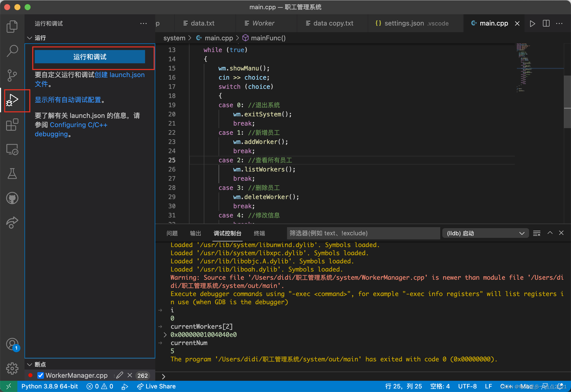Open the GitHub view icon
571x392 pixels.
coord(12,198)
